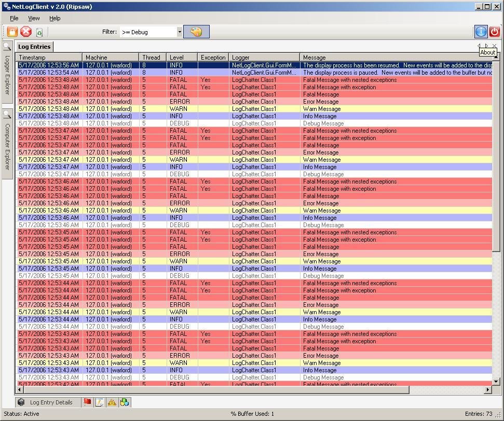
Task: Select the orange padlock toolbar icon
Action: 11,31
